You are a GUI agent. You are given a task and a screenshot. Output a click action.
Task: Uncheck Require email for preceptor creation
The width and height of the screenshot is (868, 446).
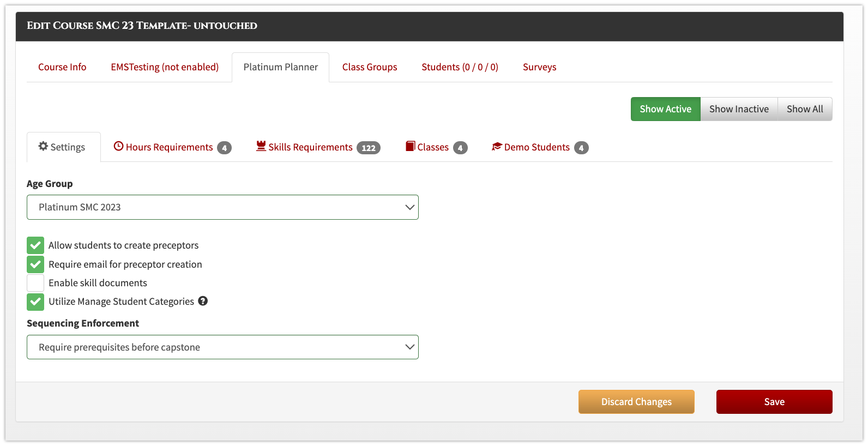coord(35,264)
